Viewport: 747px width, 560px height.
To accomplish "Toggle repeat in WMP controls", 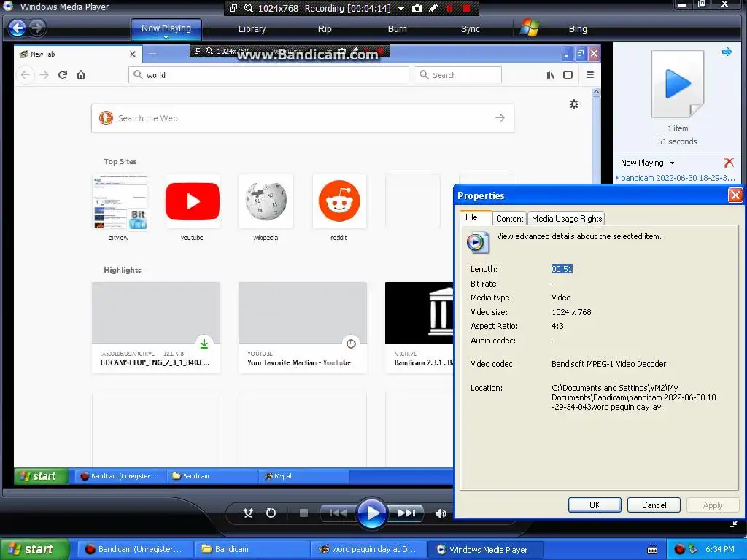I will point(271,513).
